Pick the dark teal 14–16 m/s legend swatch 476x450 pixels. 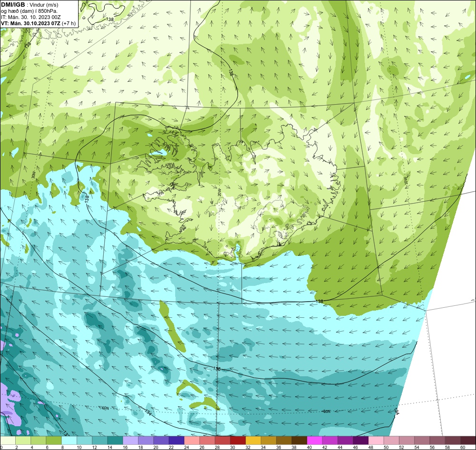point(115,440)
